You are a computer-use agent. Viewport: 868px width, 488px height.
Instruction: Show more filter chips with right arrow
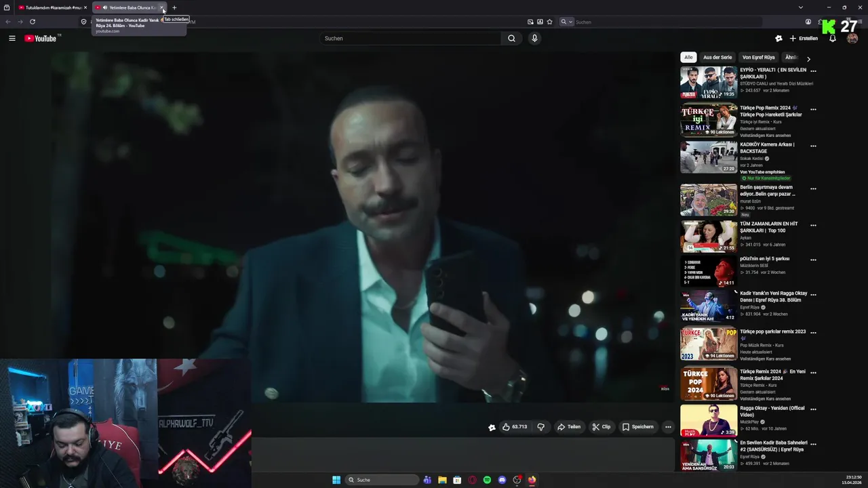coord(808,59)
